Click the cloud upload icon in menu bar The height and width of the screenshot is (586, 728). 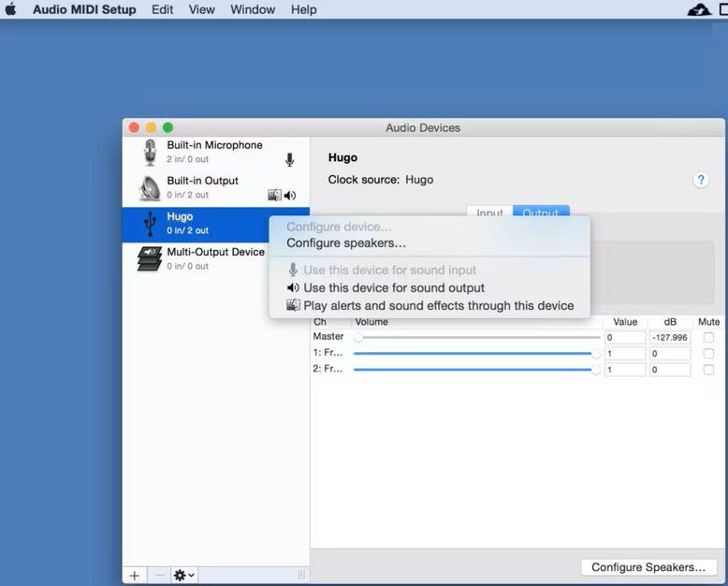[699, 9]
